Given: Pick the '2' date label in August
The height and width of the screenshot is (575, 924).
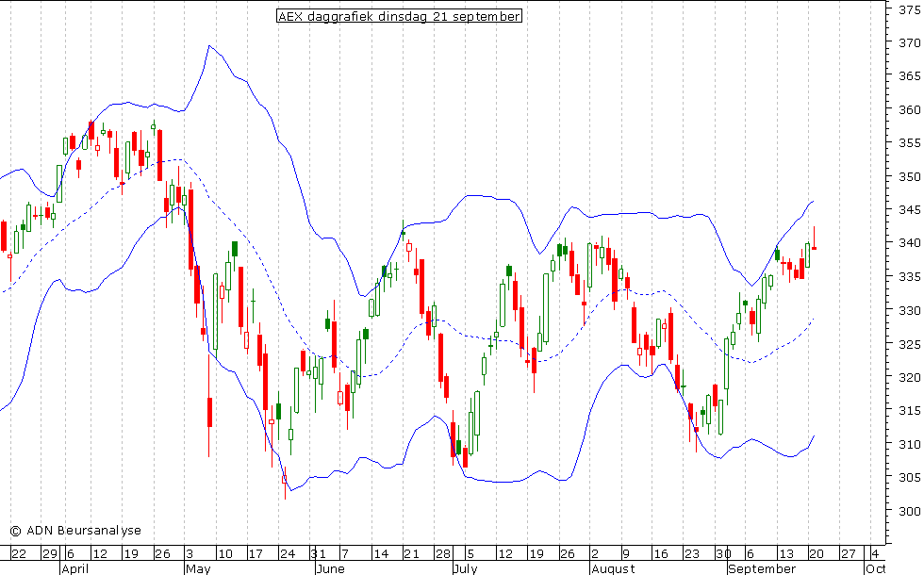Looking at the screenshot, I should tap(595, 554).
